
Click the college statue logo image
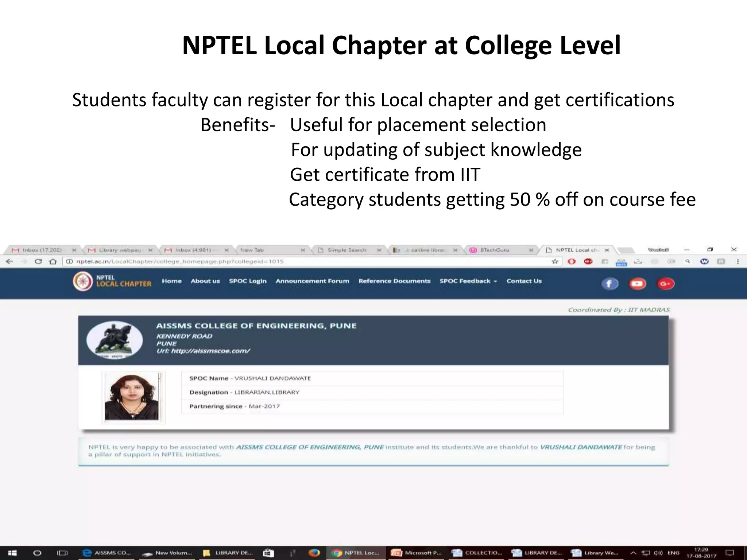click(115, 340)
